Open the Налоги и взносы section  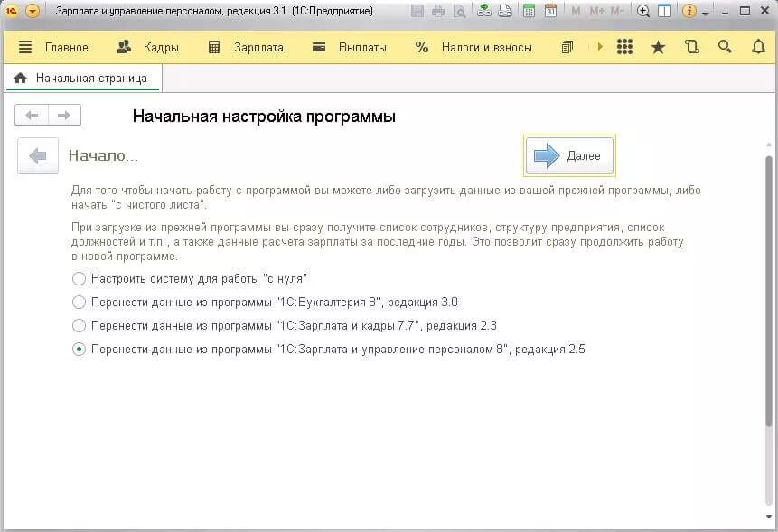[x=487, y=48]
